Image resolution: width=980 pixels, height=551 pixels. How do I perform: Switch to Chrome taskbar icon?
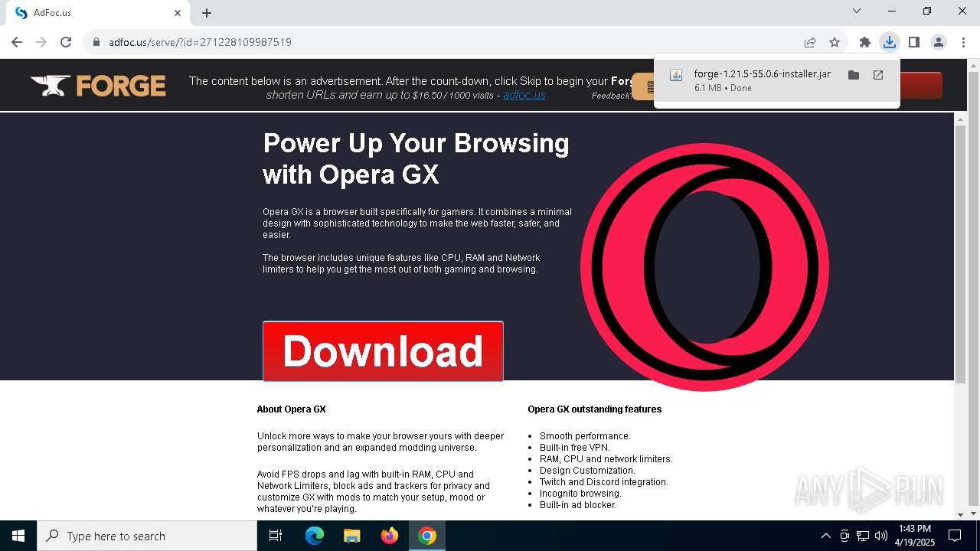[427, 536]
